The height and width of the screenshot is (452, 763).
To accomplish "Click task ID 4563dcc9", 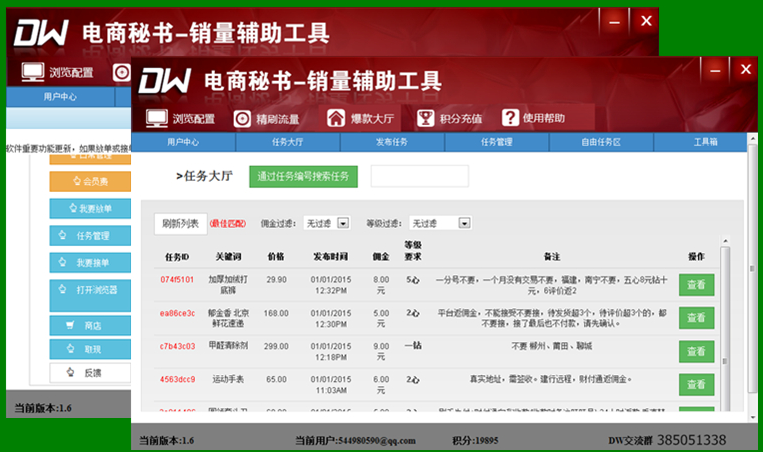I will point(177,380).
